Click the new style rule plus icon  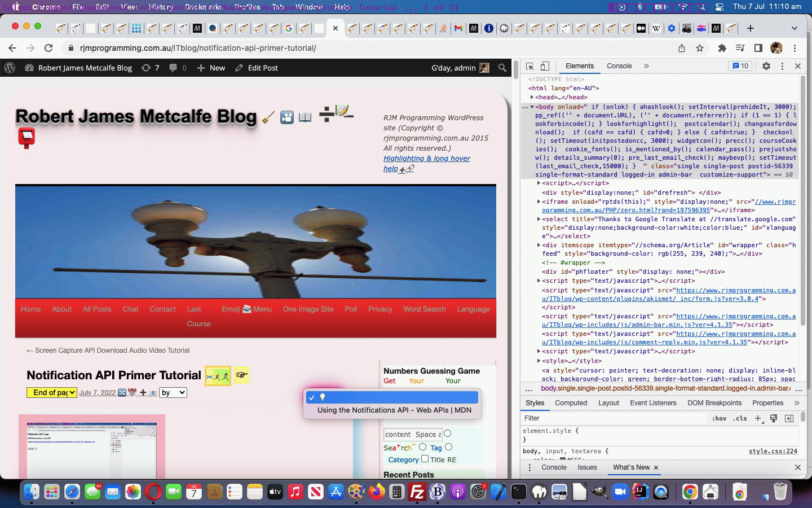758,418
